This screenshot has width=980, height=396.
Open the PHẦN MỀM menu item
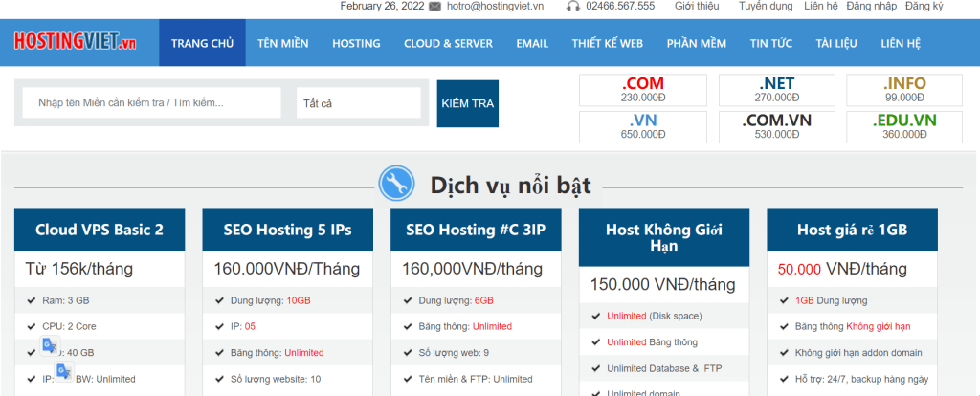pos(697,43)
